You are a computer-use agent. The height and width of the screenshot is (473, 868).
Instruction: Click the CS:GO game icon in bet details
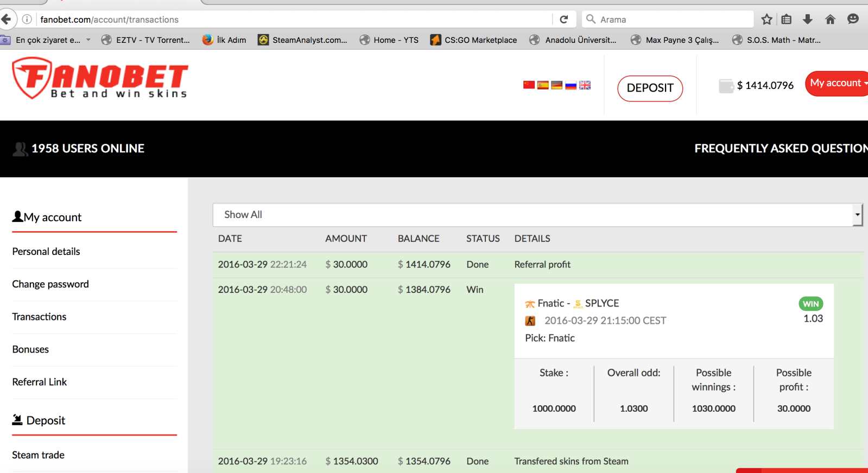pos(530,321)
